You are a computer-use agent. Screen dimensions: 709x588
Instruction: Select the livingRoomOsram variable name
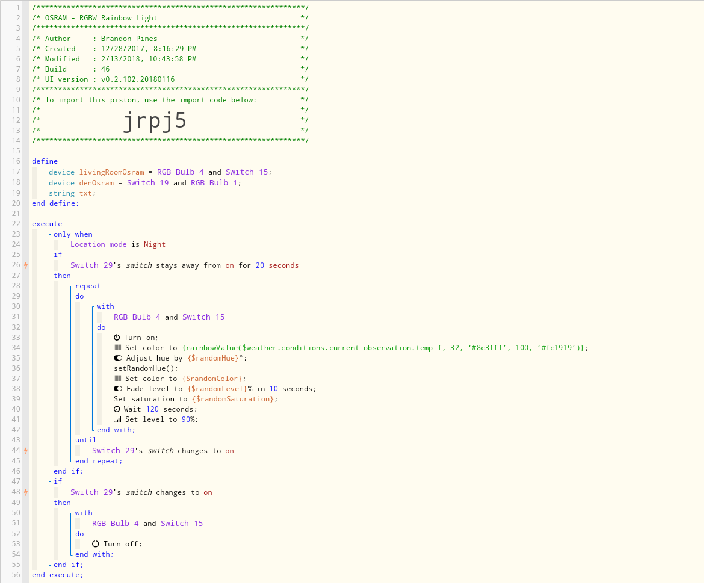[112, 172]
